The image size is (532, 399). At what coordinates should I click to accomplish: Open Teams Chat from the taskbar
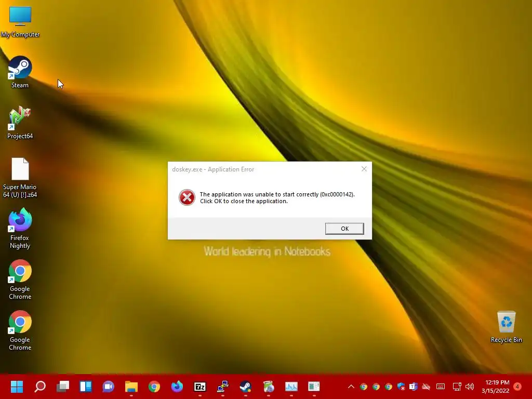108,387
